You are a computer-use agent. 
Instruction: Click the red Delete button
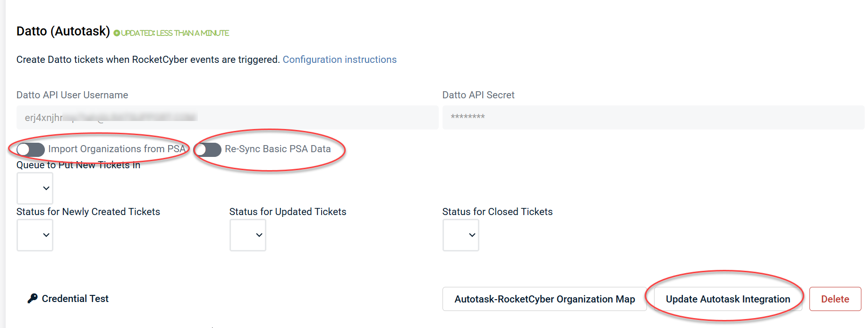coord(835,299)
